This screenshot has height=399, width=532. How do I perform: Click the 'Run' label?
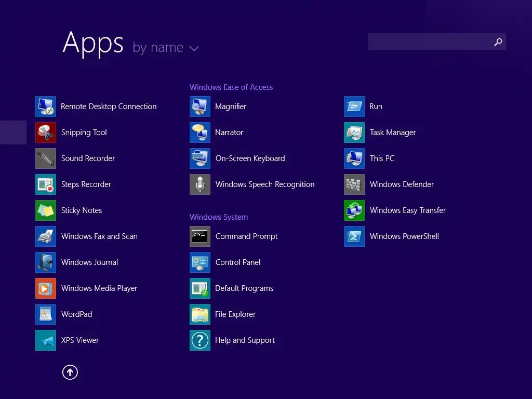(376, 107)
